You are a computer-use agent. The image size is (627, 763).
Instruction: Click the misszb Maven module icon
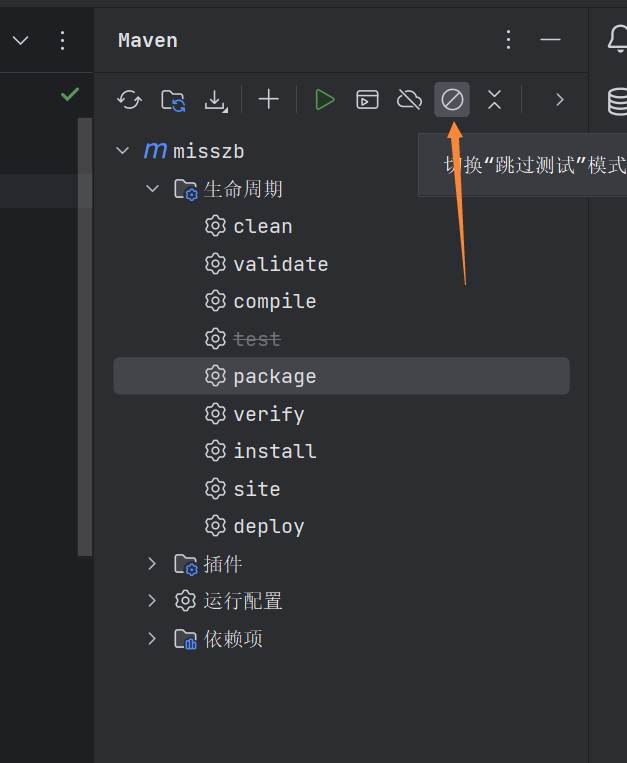coord(155,151)
